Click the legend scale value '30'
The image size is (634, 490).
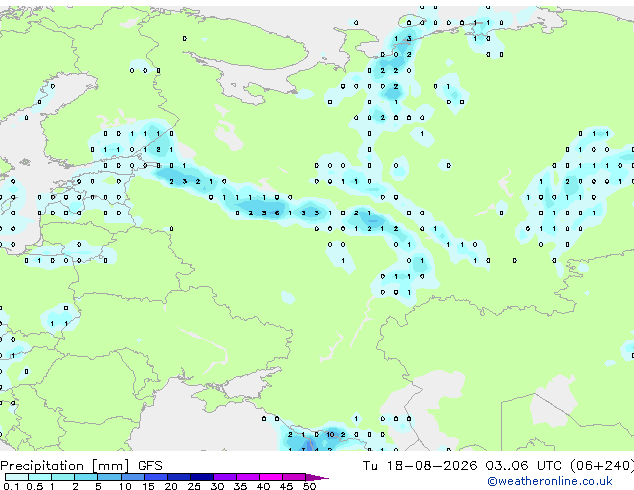pos(217,486)
